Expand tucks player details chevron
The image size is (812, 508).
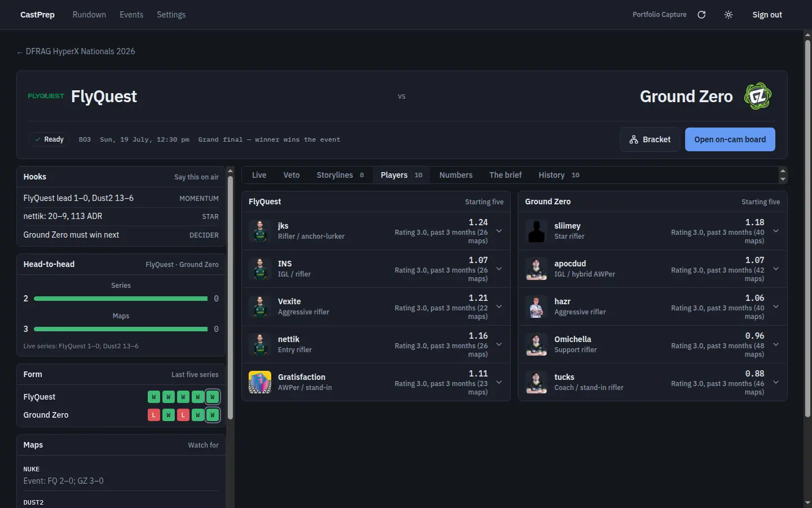[776, 382]
